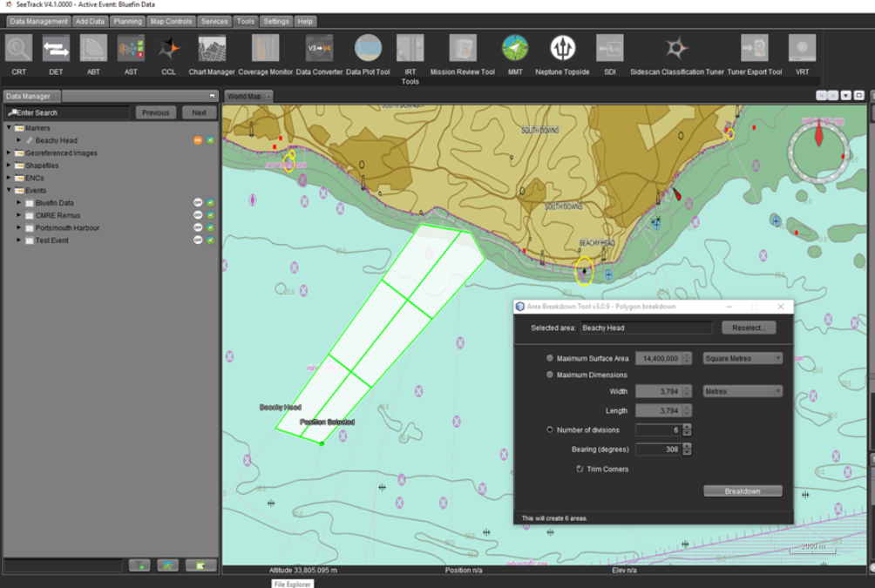Open File Explorer from the taskbar

tap(293, 584)
